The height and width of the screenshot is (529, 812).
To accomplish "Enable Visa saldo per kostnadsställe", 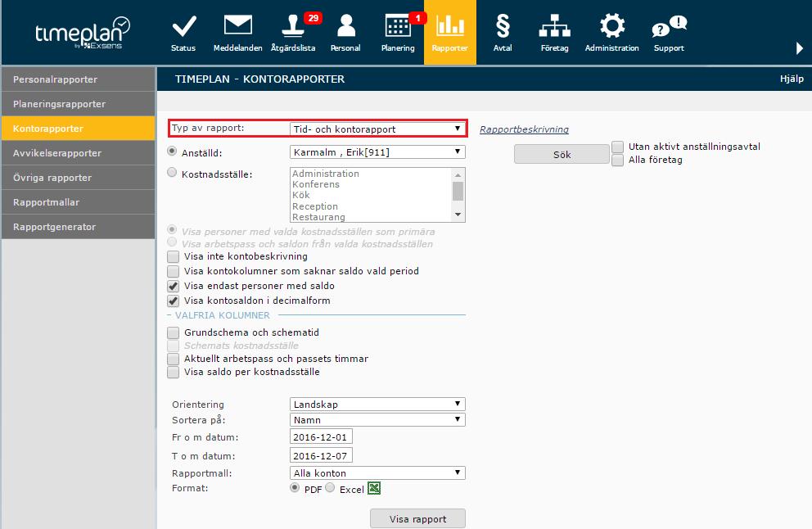I will 174,372.
